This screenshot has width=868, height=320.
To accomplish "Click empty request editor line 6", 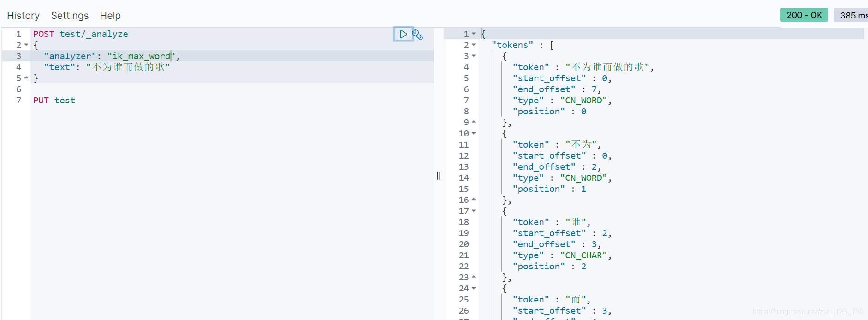I will pos(232,89).
